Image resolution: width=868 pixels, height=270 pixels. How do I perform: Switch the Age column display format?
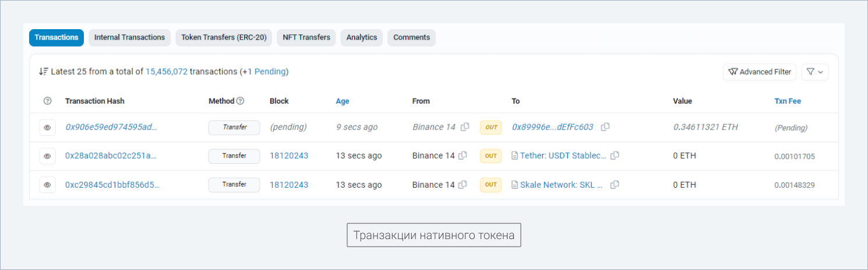pos(343,101)
